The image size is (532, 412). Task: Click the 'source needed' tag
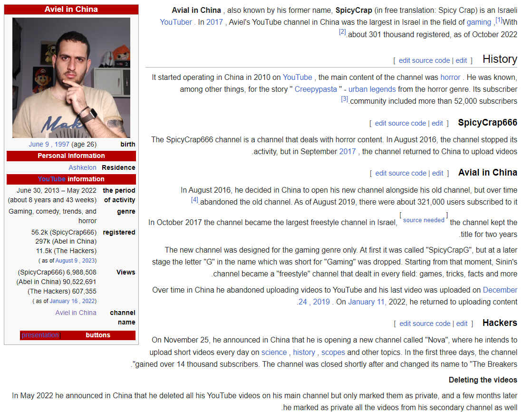tap(424, 220)
